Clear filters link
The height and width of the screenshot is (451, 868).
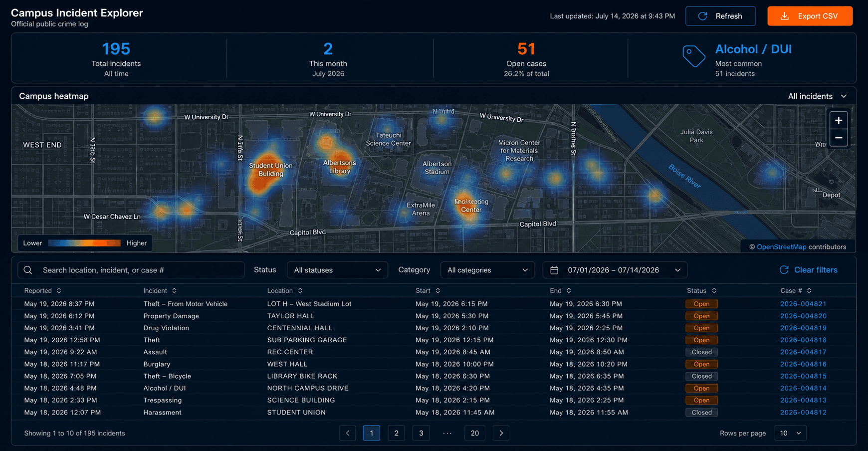click(x=808, y=270)
